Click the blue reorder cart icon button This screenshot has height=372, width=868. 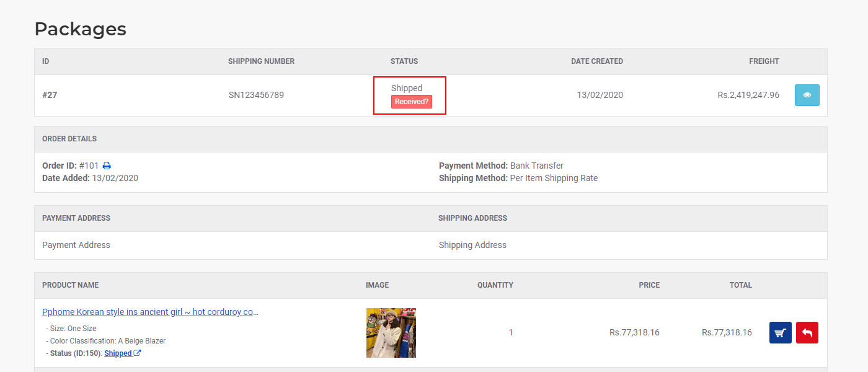click(780, 332)
